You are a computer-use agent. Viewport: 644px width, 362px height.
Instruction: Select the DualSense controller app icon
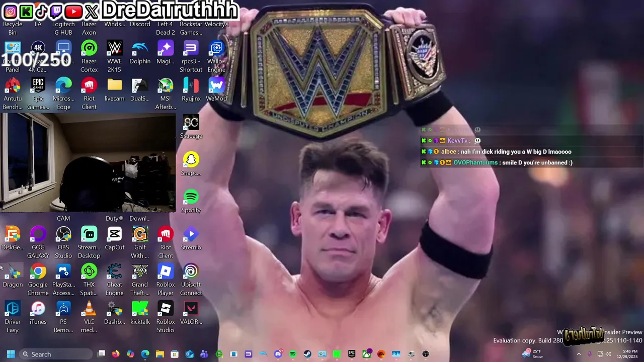(x=140, y=90)
